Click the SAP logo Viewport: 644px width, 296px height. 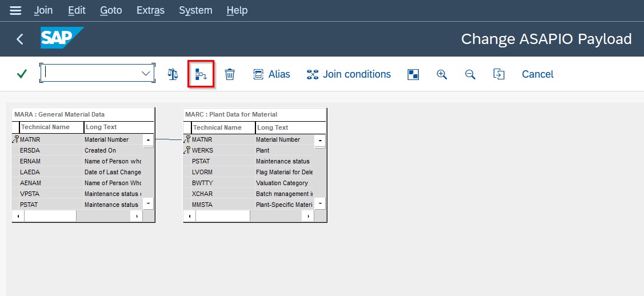pyautogui.click(x=62, y=38)
